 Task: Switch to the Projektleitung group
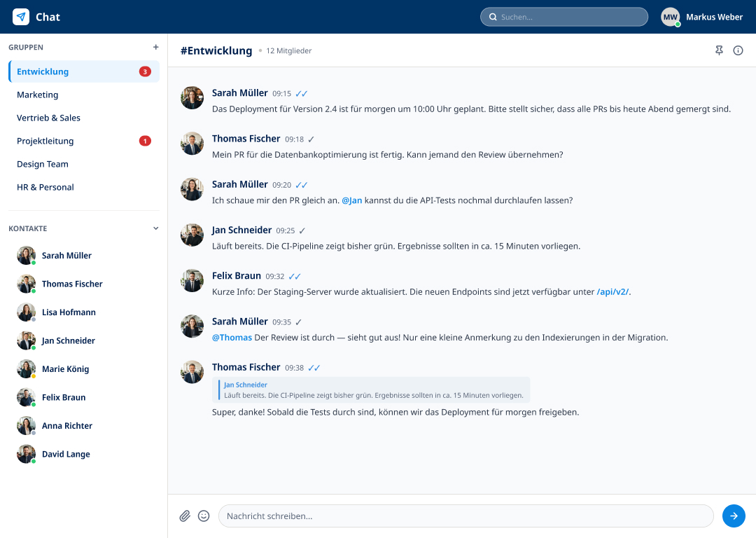click(x=84, y=141)
